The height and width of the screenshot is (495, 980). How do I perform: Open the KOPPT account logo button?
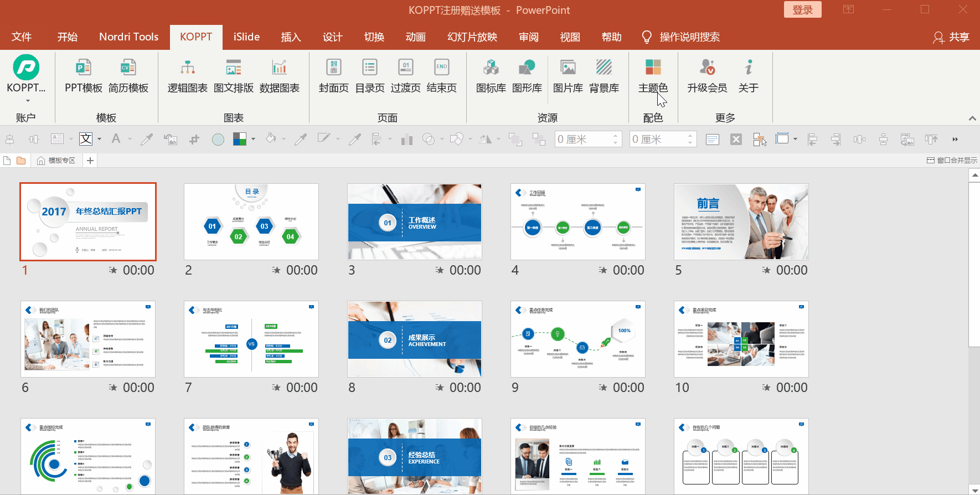pyautogui.click(x=26, y=68)
